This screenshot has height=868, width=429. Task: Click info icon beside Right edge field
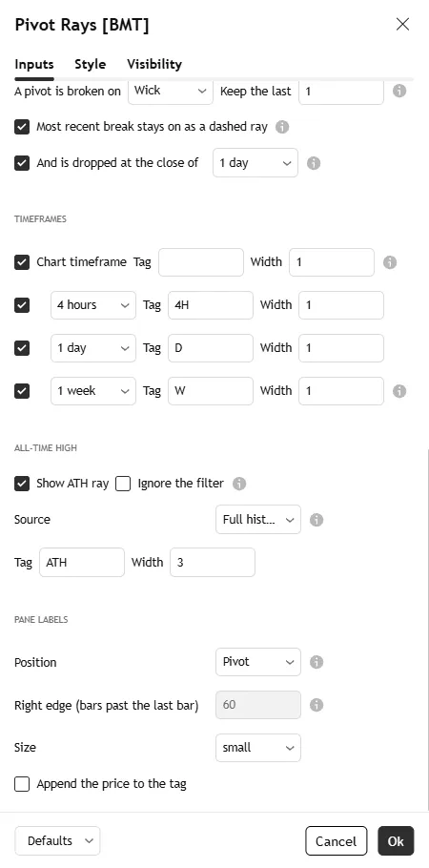pos(317,705)
